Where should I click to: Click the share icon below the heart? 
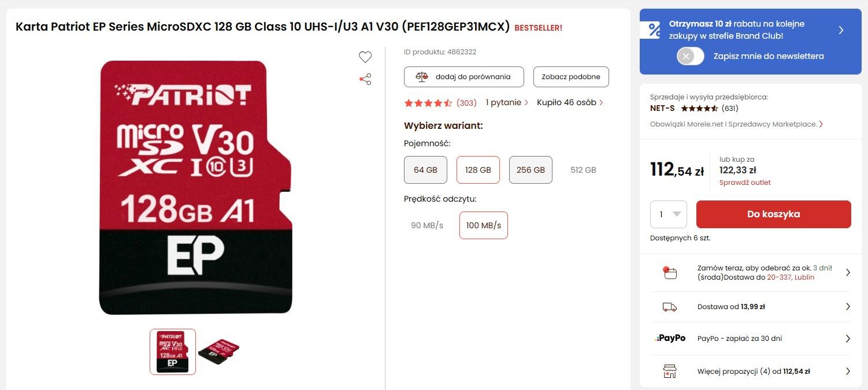[x=365, y=79]
